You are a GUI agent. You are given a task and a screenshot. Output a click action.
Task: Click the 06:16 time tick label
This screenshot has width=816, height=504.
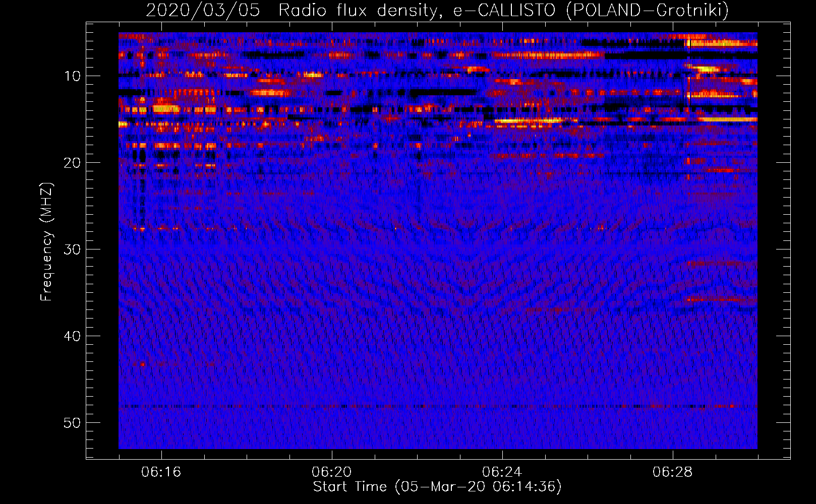(161, 472)
